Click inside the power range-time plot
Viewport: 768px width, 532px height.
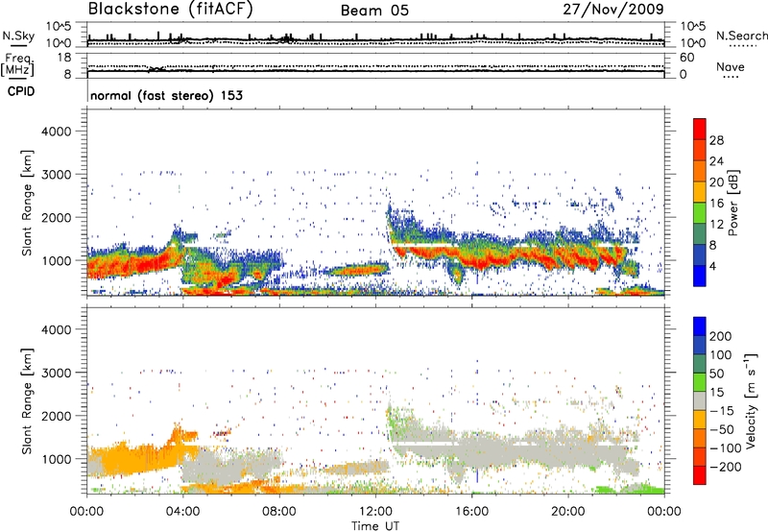[375, 203]
